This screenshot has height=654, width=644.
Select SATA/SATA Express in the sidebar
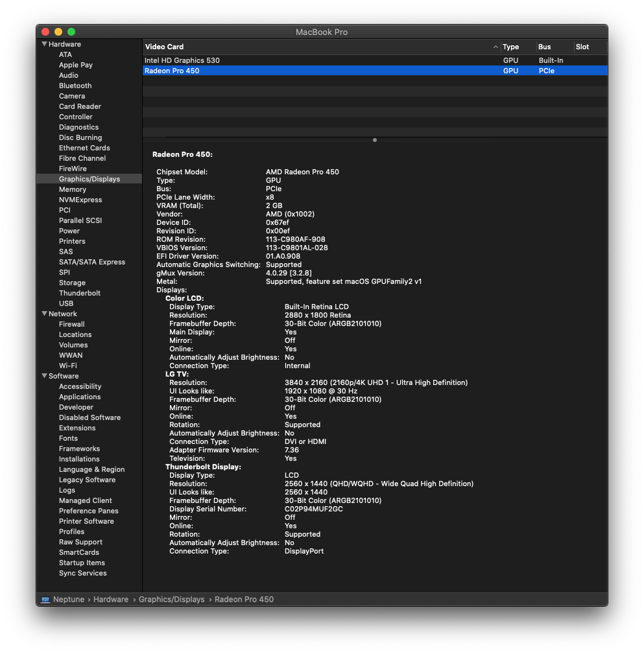[x=92, y=262]
